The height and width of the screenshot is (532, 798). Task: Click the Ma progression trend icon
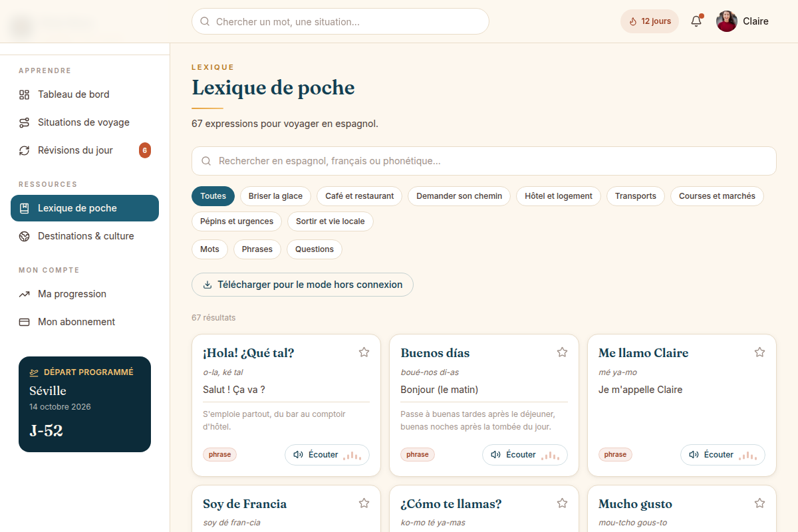point(24,294)
